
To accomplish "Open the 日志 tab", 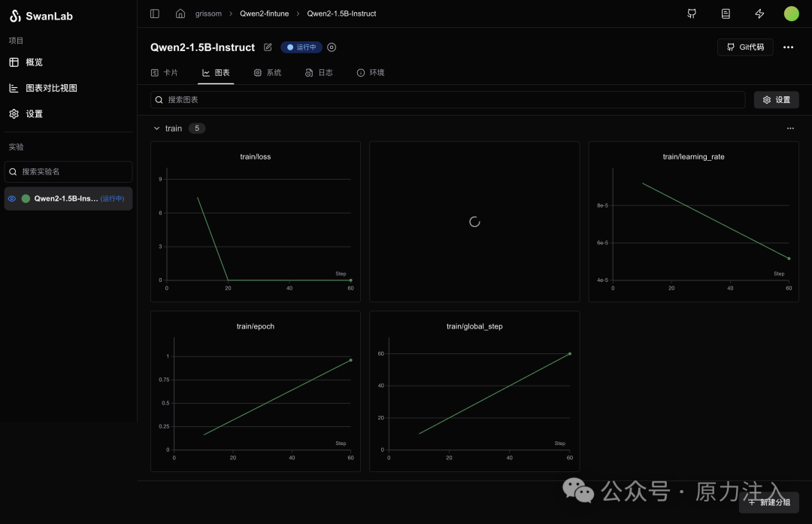I will 319,72.
